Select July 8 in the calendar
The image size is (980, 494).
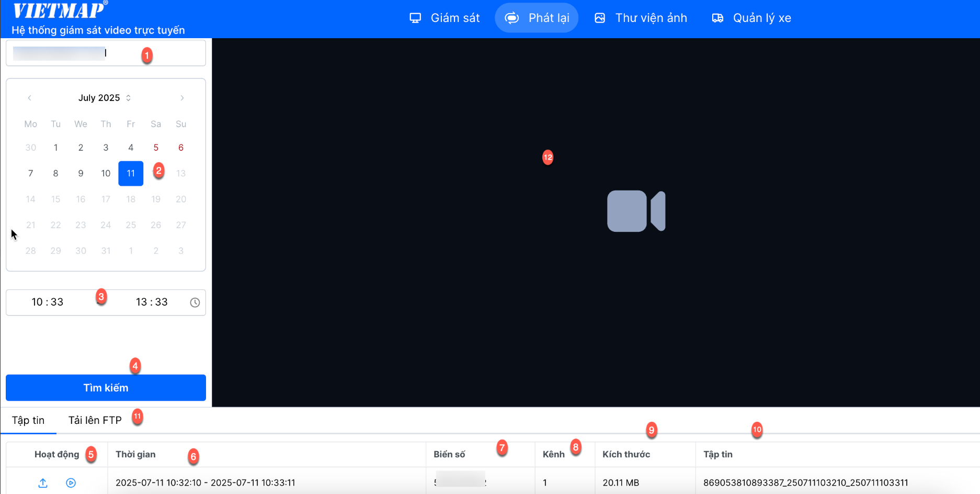click(55, 173)
